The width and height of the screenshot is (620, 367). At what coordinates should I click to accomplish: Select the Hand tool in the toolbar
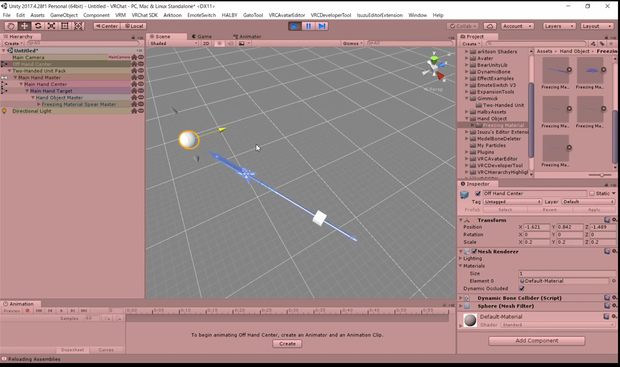tap(11, 26)
